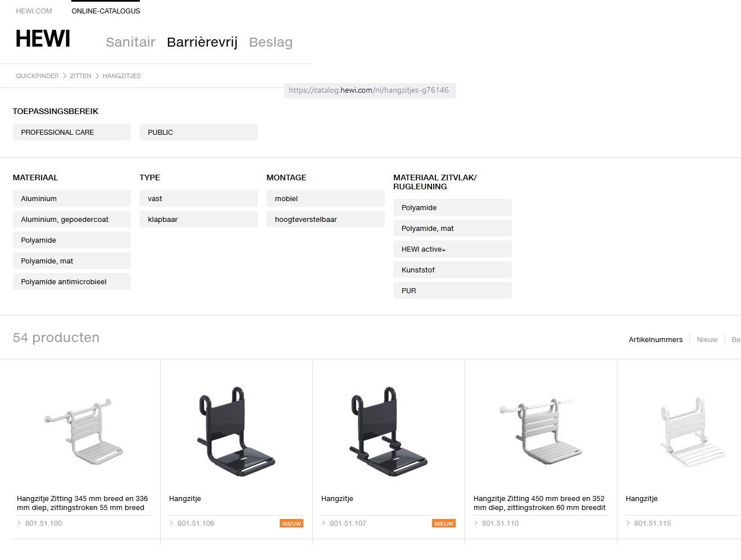Click the Zitten breadcrumb link
Viewport: 741px width, 560px height.
(80, 76)
